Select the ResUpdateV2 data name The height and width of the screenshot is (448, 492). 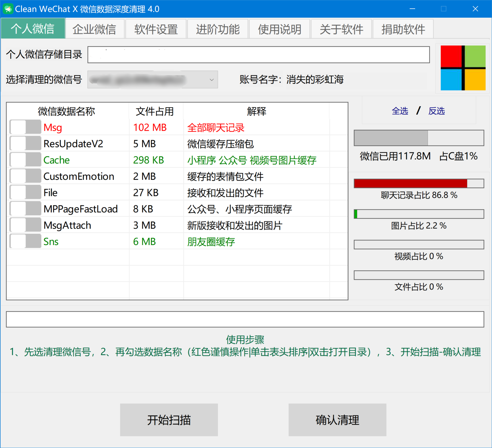tap(73, 144)
